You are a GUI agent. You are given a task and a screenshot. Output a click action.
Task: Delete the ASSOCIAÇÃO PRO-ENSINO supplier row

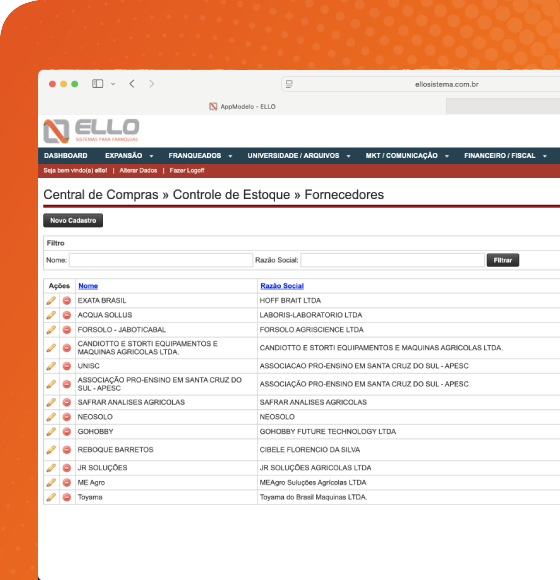[67, 384]
